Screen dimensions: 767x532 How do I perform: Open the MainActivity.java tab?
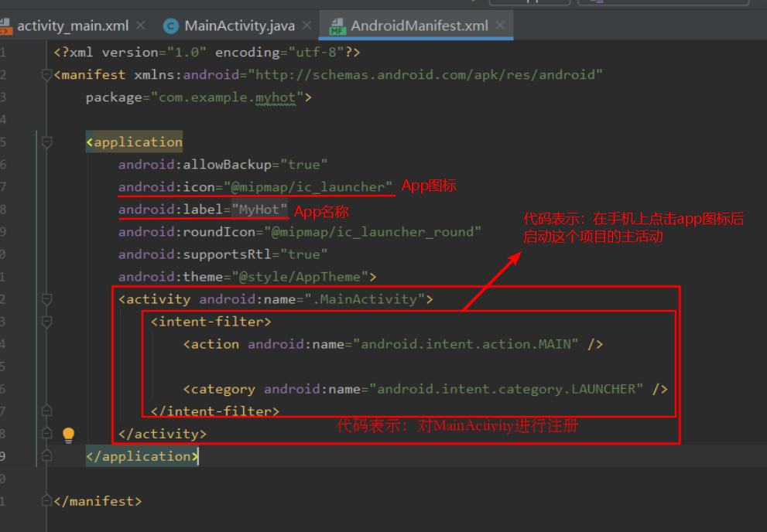(240, 26)
